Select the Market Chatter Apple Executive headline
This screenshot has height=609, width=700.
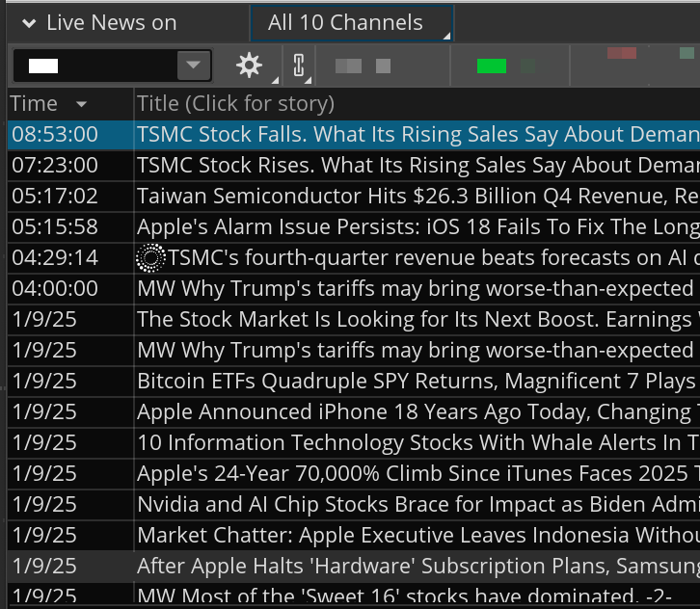click(x=417, y=535)
